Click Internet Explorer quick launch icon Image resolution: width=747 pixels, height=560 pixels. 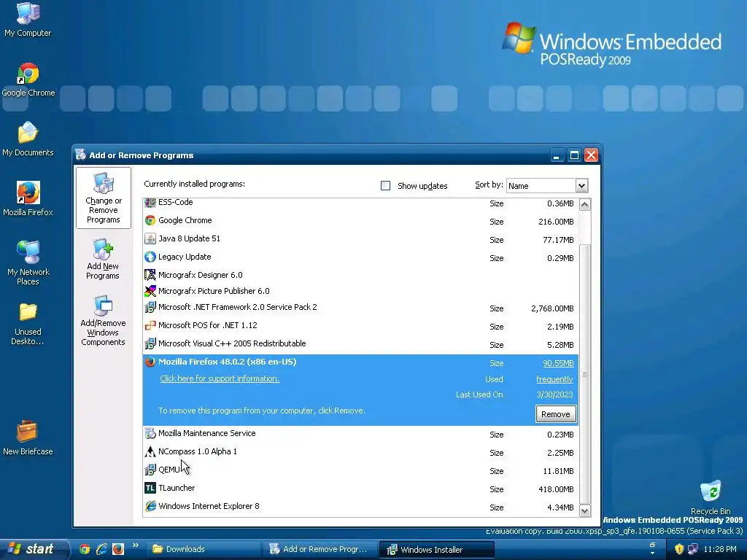click(x=101, y=549)
